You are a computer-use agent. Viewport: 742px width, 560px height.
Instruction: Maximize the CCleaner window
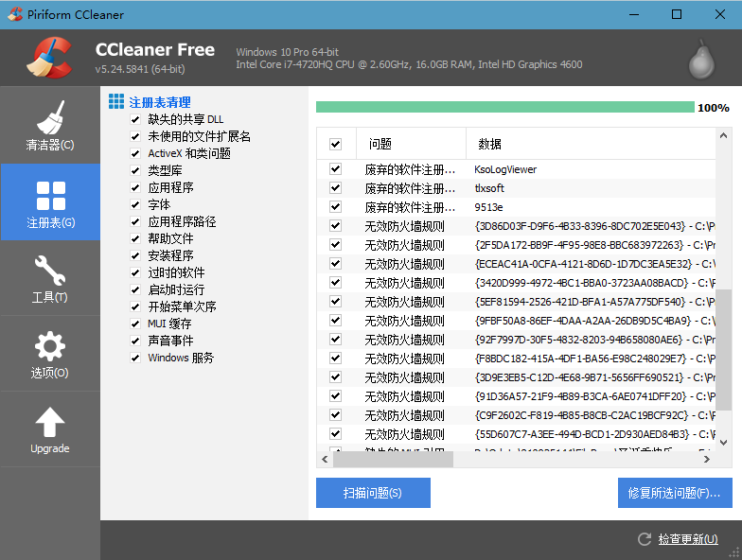(677, 14)
